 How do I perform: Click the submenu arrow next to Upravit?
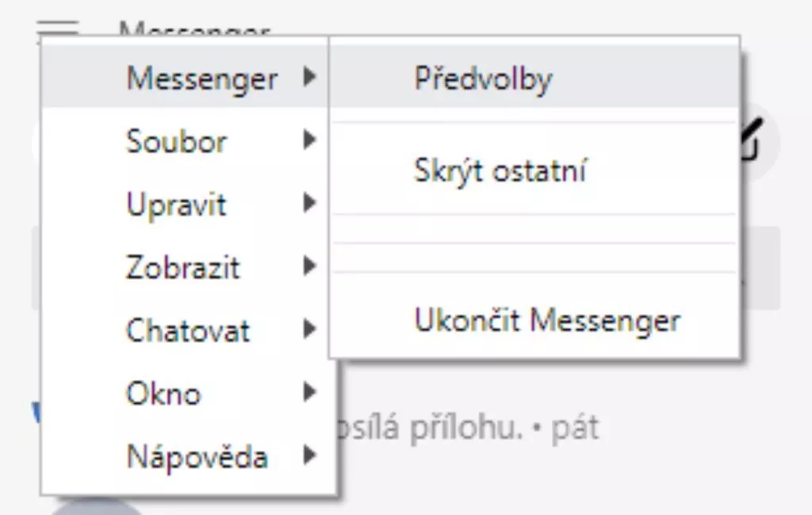tap(309, 203)
